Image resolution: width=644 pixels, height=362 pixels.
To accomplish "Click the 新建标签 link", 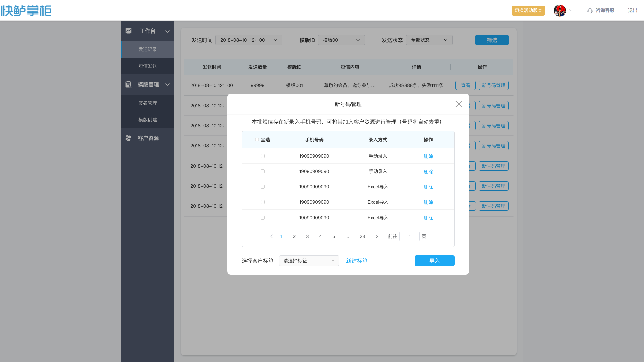I will coord(357,261).
